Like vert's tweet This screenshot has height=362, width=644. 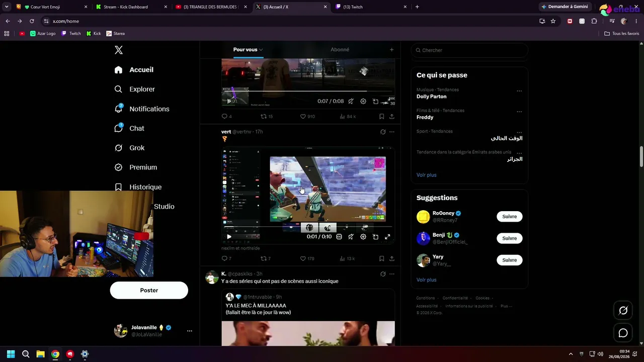coord(307,258)
